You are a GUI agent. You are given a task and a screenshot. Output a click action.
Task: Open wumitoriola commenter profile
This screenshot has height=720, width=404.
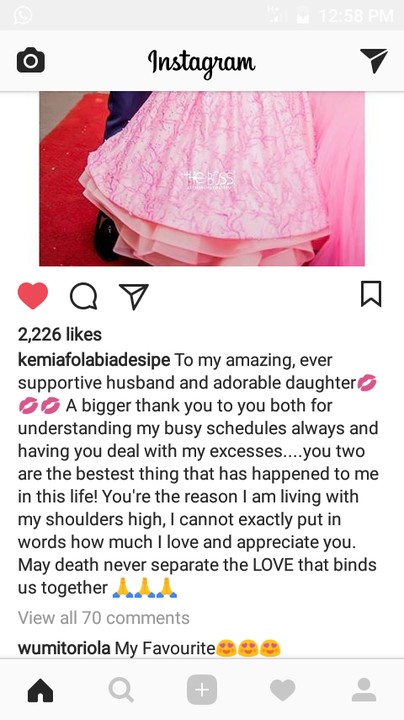pos(64,648)
